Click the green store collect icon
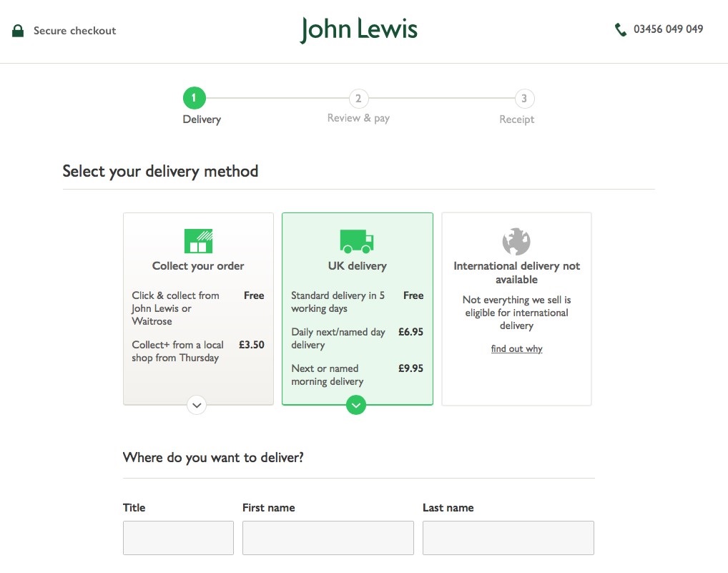This screenshot has height=573, width=728. tap(198, 241)
